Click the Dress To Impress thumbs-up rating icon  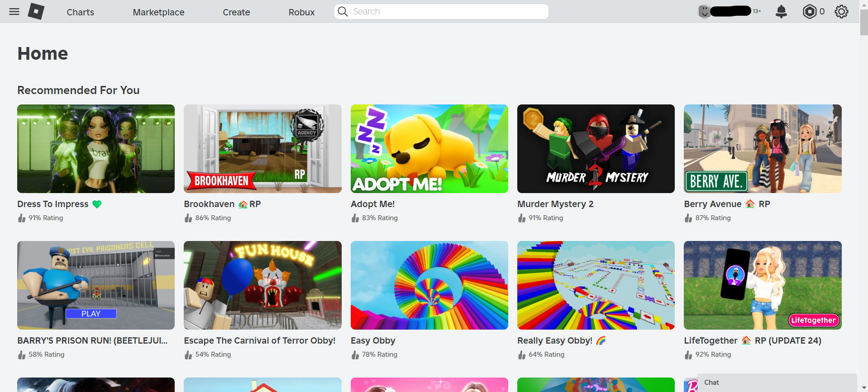pyautogui.click(x=21, y=218)
